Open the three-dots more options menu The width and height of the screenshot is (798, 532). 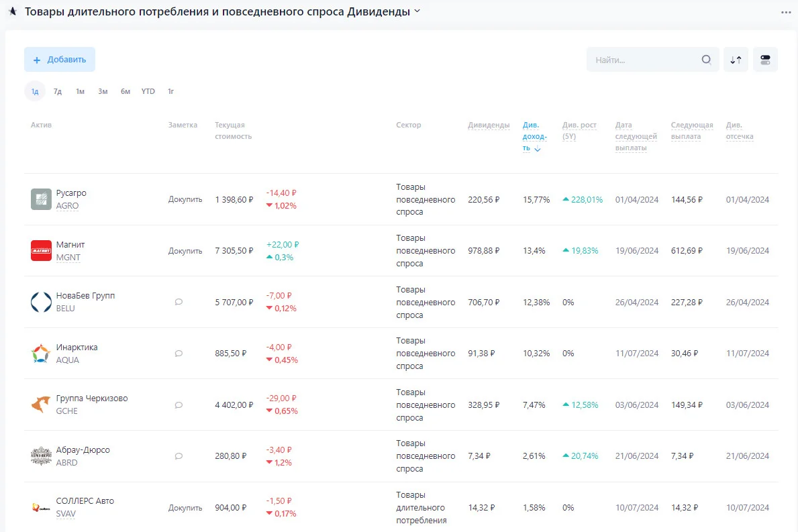[786, 12]
